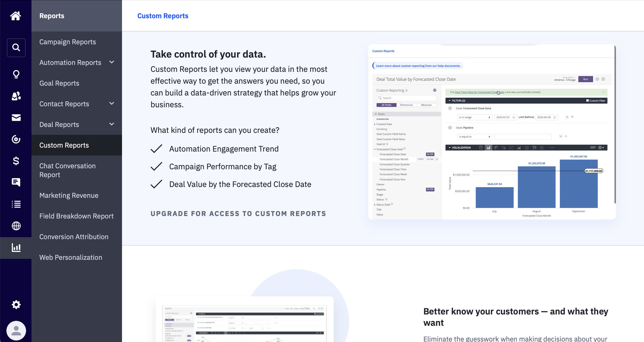Open Contacts via the people icon

tap(16, 96)
